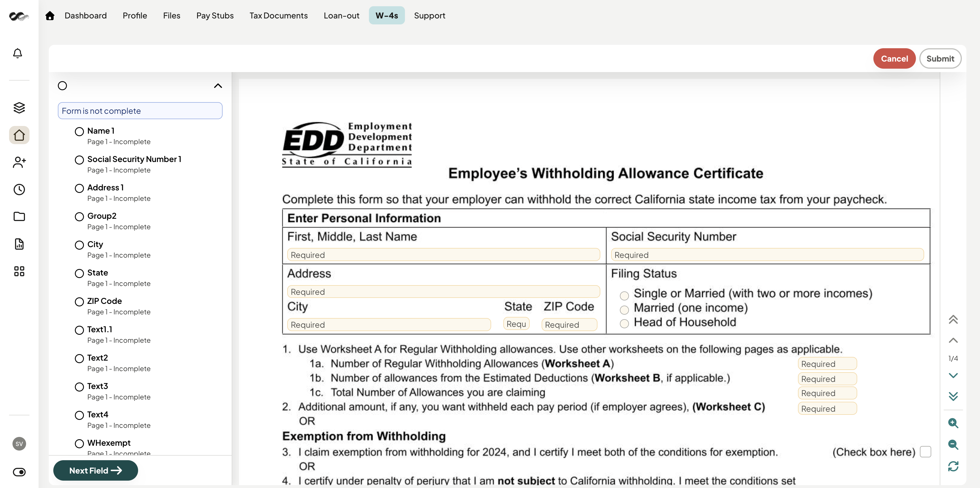Screen dimensions: 980x488
Task: Check the exemption from withholding box
Action: (x=925, y=452)
